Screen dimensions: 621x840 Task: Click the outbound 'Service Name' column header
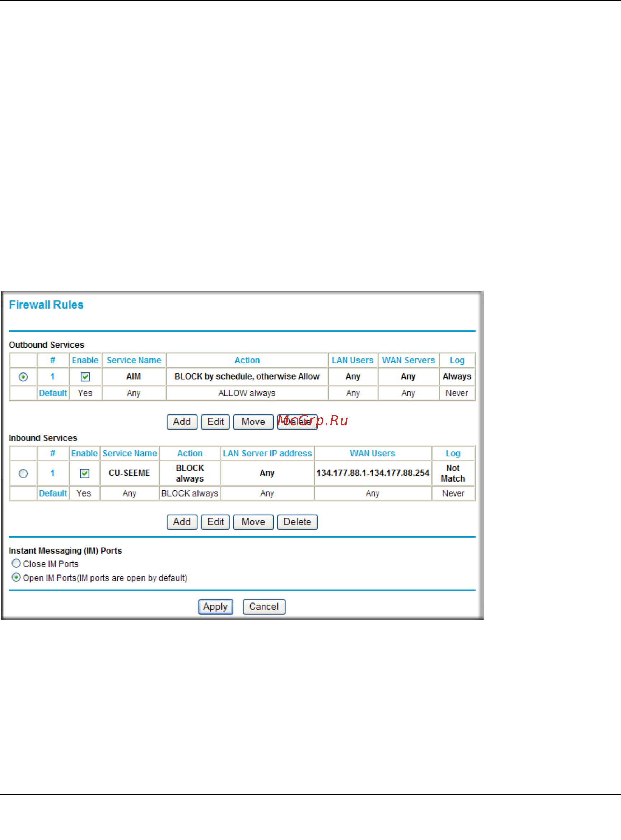tap(134, 360)
